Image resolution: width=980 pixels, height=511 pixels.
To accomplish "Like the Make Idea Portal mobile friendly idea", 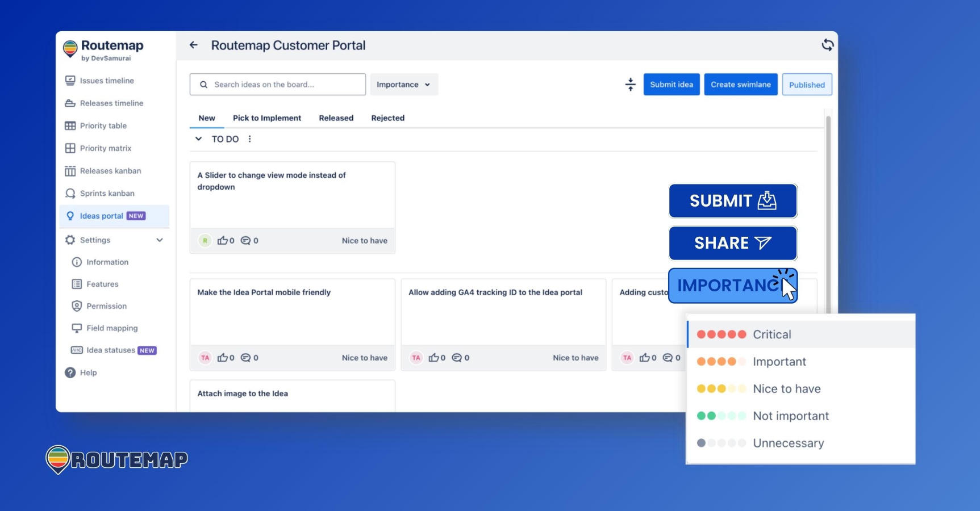I will (x=226, y=358).
